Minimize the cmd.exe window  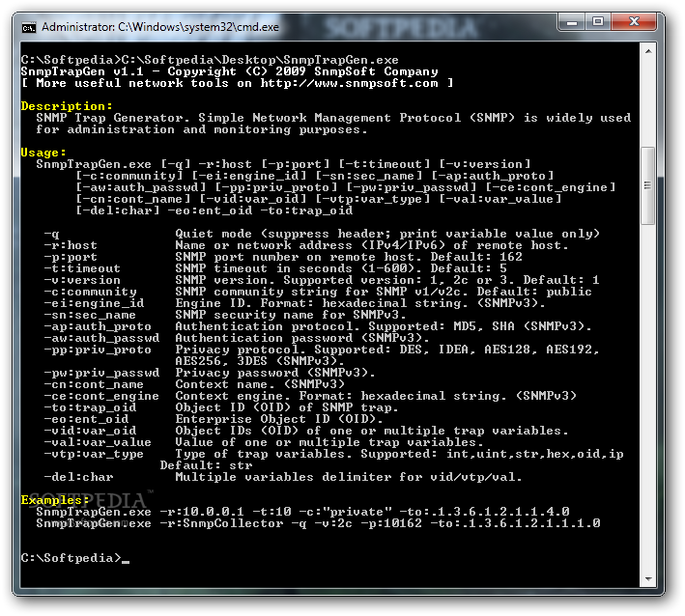571,22
